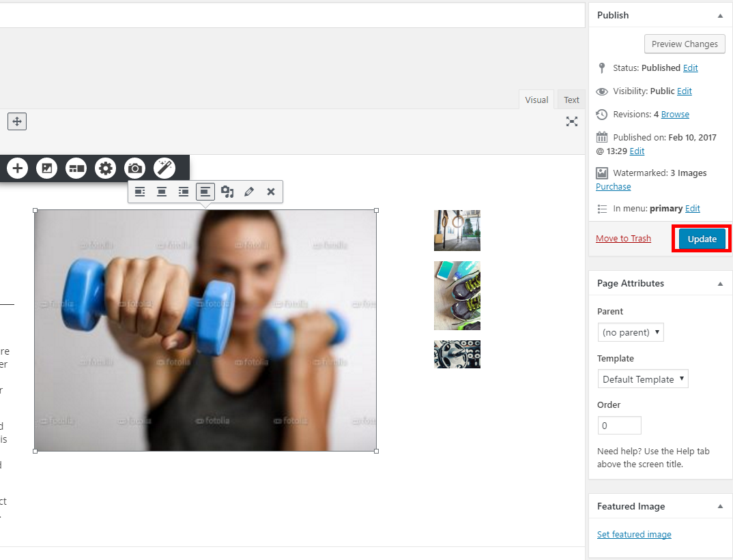Click the Order input field
This screenshot has height=560, width=733.
[x=619, y=426]
